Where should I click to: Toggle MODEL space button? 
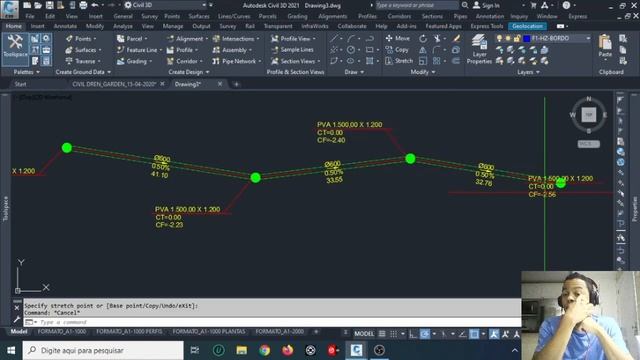[x=364, y=334]
